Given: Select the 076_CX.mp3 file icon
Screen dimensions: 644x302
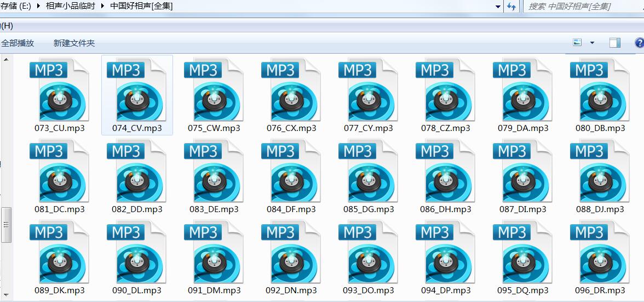Looking at the screenshot, I should [x=291, y=89].
